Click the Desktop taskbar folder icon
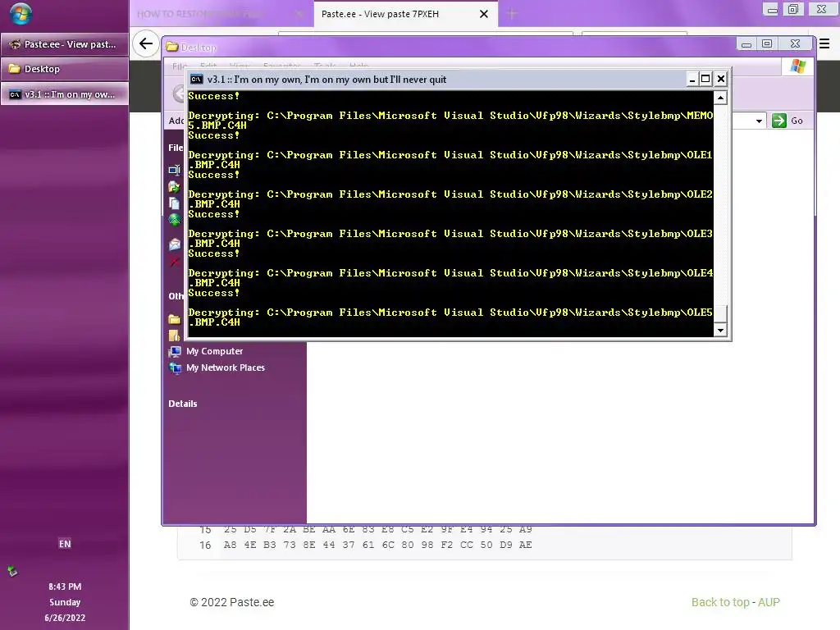Image resolution: width=840 pixels, height=630 pixels. coord(15,69)
